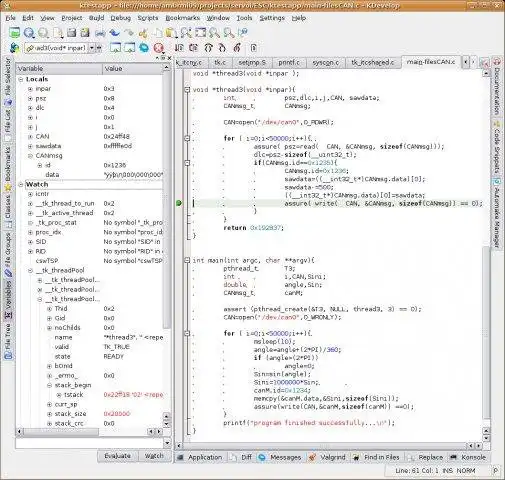Click the watch expression input field
The image size is (505, 480).
[x=89, y=443]
